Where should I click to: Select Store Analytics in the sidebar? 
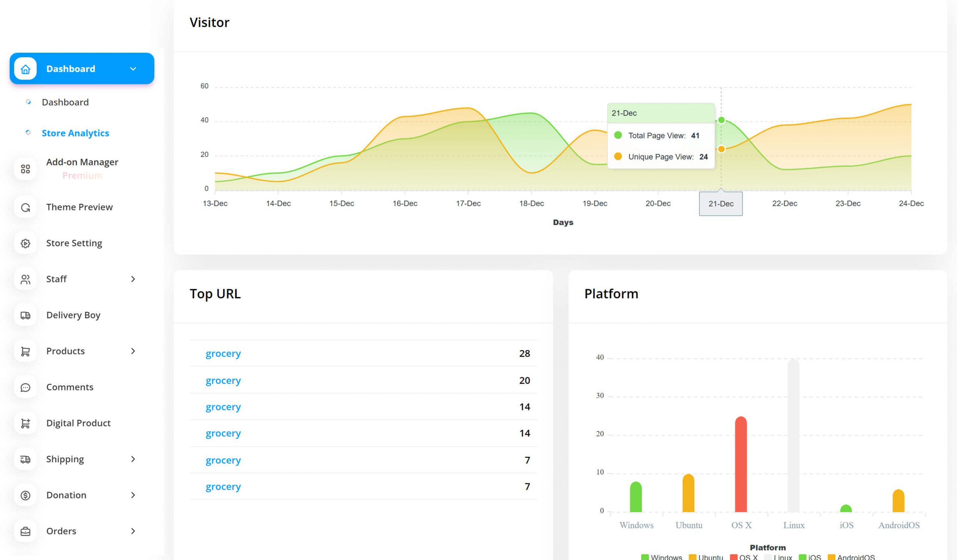click(x=75, y=133)
